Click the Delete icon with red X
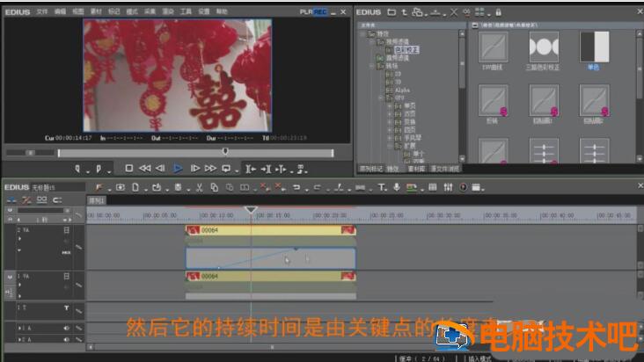The height and width of the screenshot is (362, 644). (x=264, y=187)
